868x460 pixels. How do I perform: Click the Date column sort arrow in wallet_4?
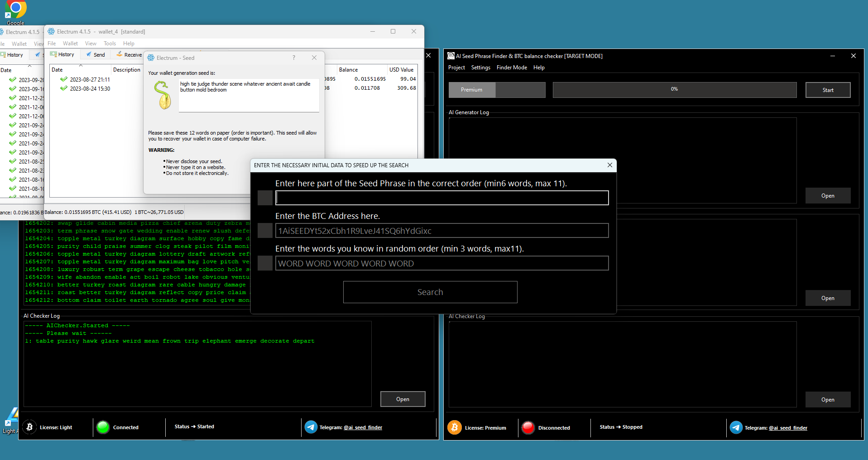pos(81,66)
